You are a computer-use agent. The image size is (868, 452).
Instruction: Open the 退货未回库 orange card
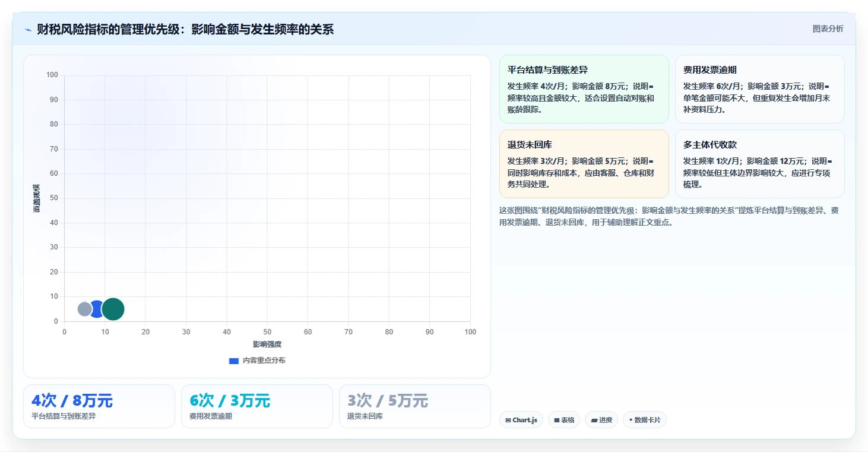[584, 164]
